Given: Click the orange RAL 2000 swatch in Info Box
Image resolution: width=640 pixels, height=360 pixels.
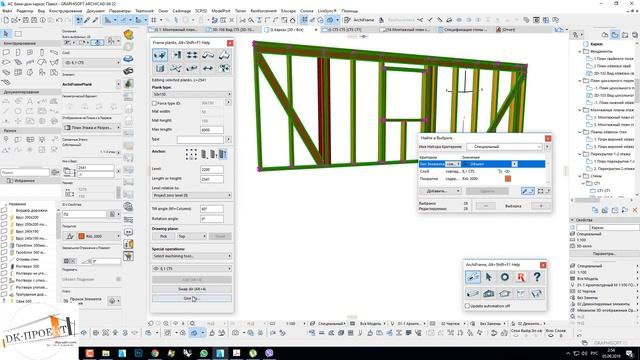Looking at the screenshot, I should [81, 236].
